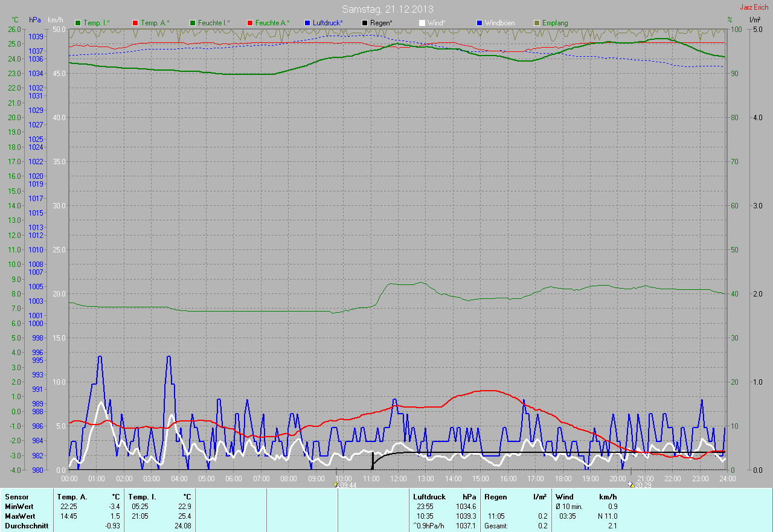Click the max wind gust N 11.0
This screenshot has height=532, width=773.
606,516
